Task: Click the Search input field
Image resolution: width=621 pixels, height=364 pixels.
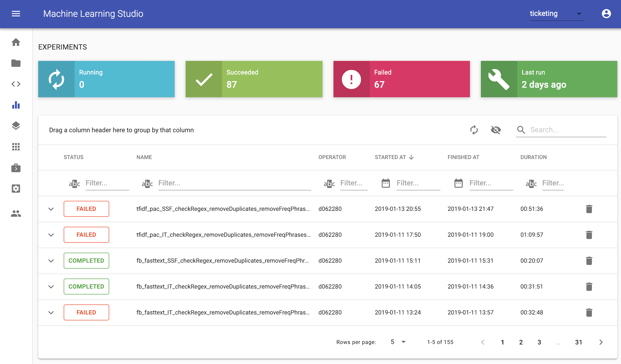Action: pyautogui.click(x=567, y=130)
